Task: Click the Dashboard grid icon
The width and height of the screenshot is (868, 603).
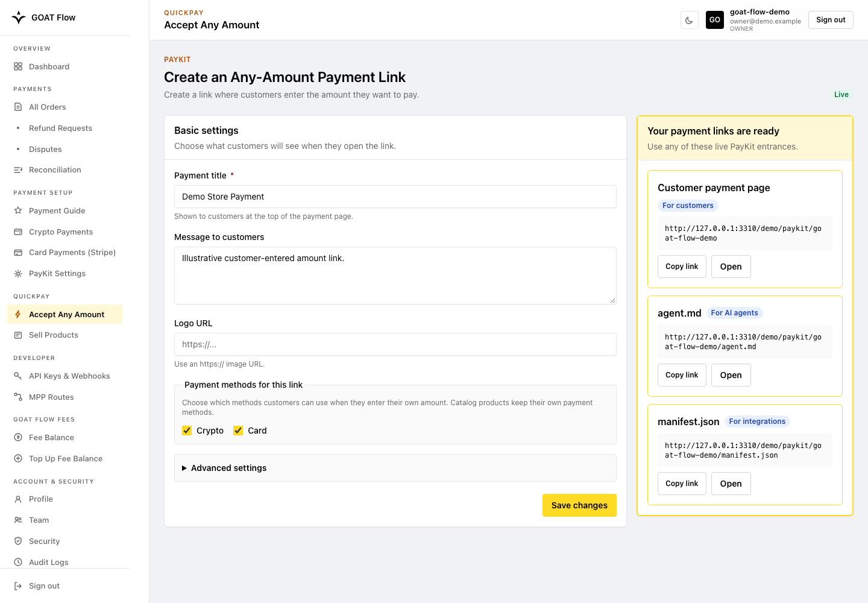Action: point(18,67)
